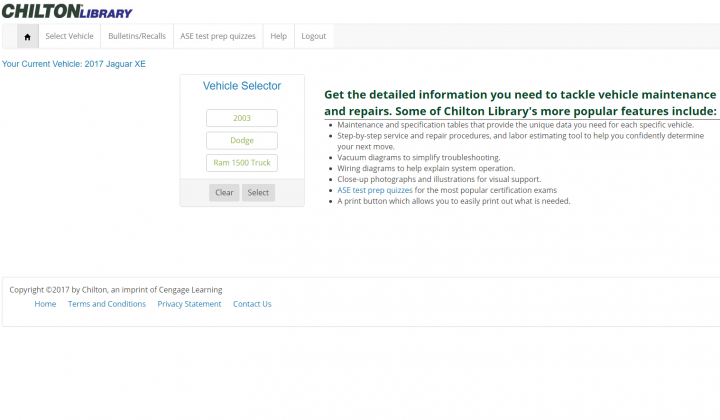720x420 pixels.
Task: Click the Chilton Library logo
Action: [67, 11]
